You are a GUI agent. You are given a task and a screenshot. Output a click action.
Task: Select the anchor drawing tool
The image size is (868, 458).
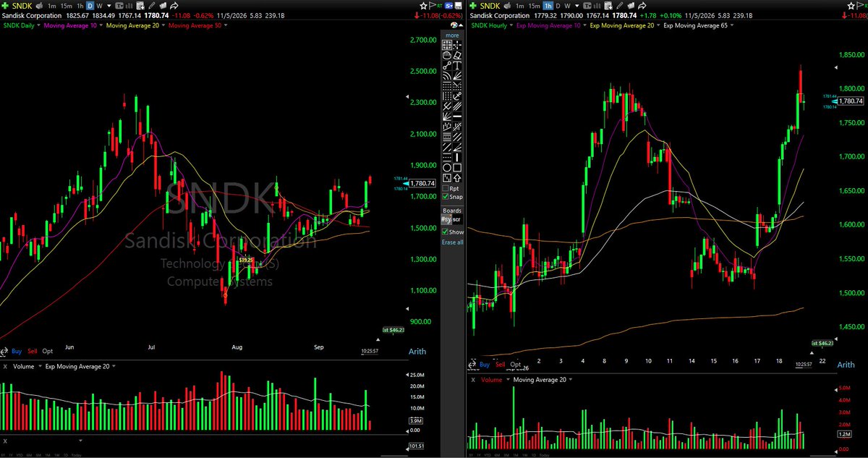(457, 97)
